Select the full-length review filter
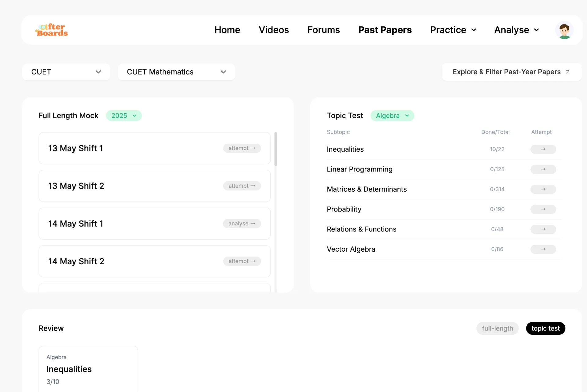Image resolution: width=587 pixels, height=392 pixels. 497,328
